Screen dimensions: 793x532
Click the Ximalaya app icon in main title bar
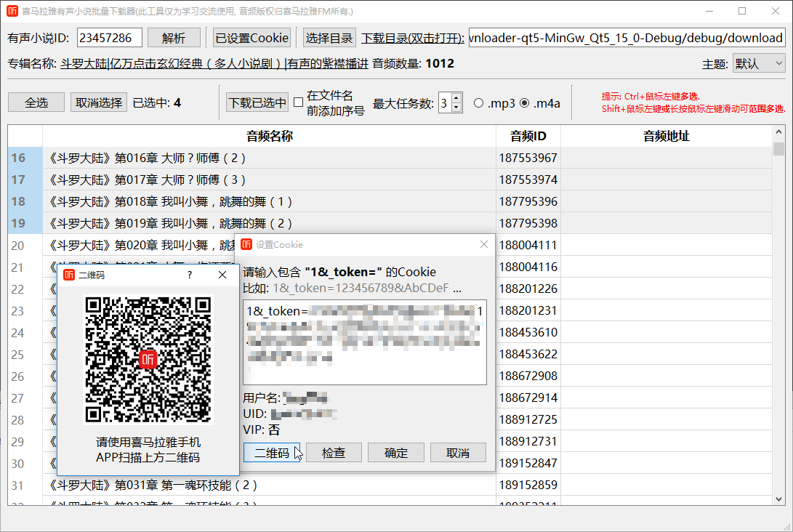12,11
